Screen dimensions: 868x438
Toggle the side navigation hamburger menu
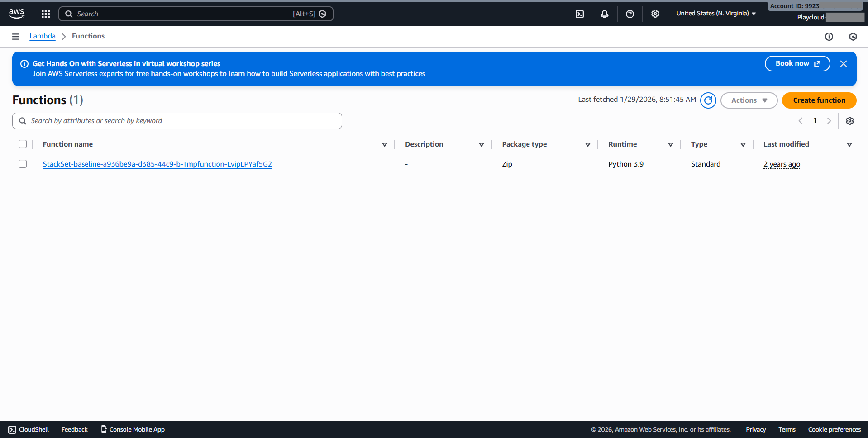16,37
